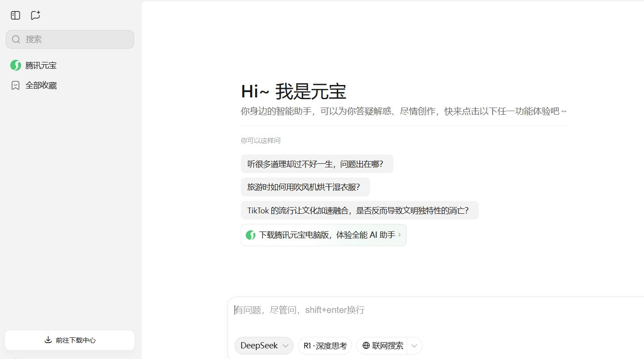Click the green 腾讯元宝 logo in sidebar
644x359 pixels.
[x=15, y=66]
